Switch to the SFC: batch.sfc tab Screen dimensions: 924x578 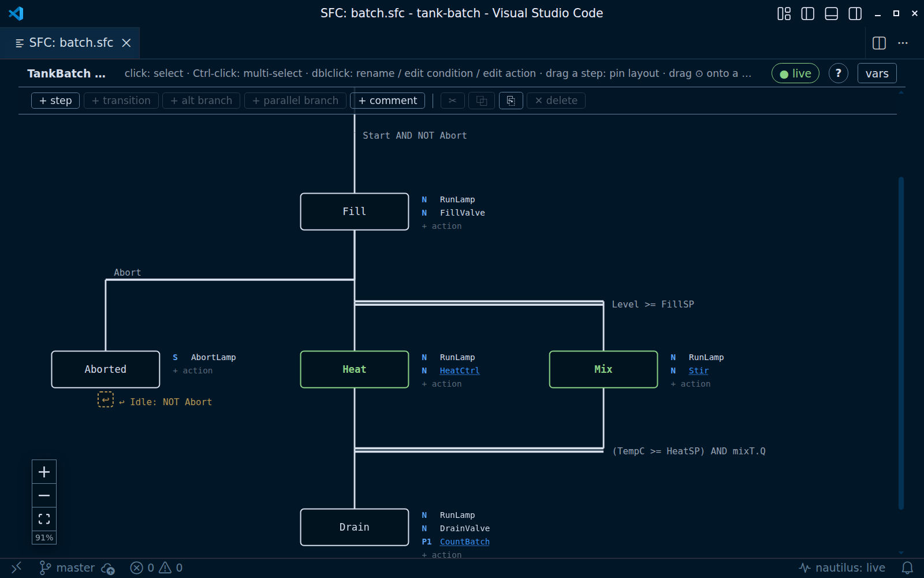point(70,43)
